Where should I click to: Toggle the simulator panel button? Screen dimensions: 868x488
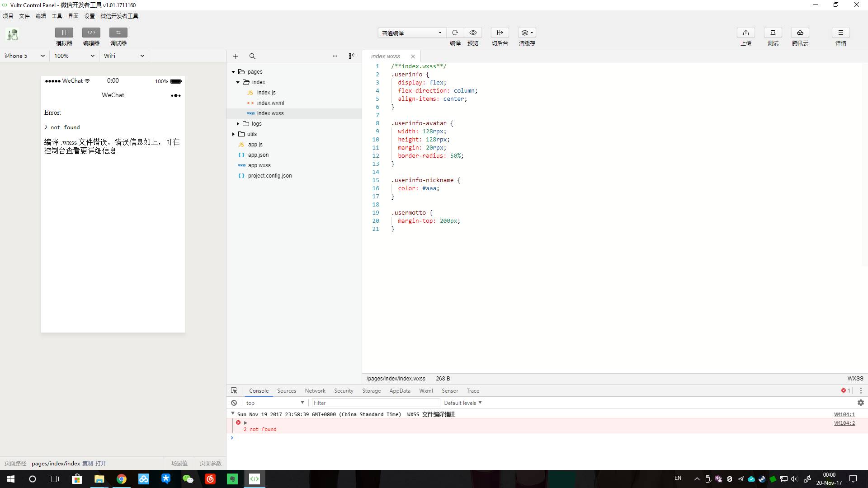[x=64, y=33]
